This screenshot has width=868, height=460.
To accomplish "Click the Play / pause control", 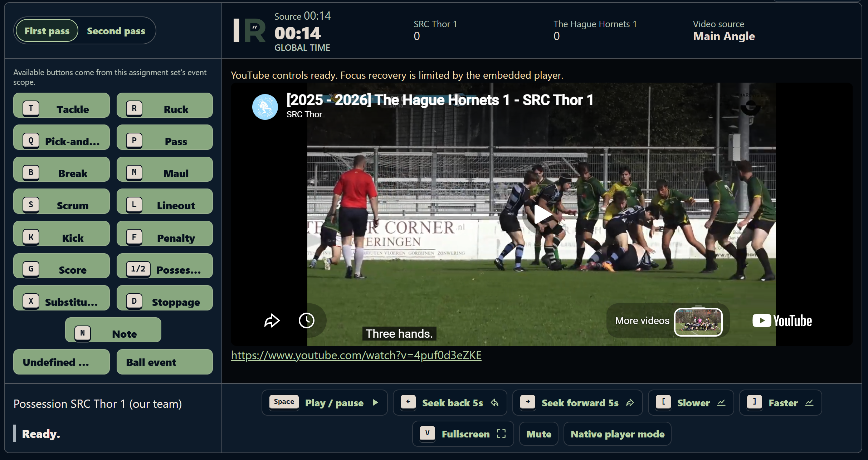I will (x=325, y=403).
